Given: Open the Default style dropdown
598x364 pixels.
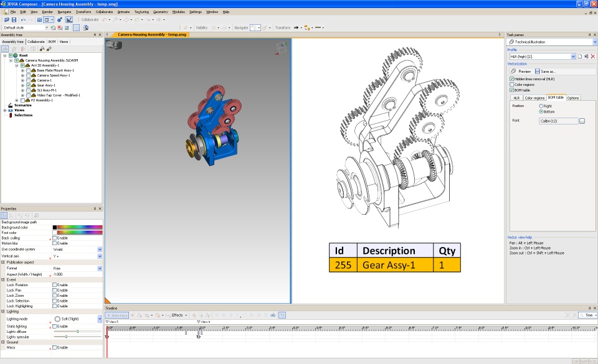Looking at the screenshot, I should 47,28.
